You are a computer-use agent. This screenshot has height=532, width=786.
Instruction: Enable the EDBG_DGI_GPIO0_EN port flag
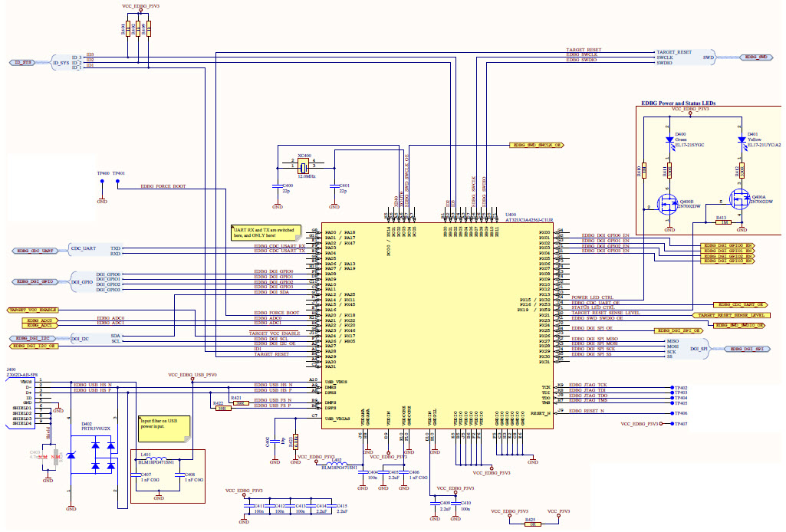pyautogui.click(x=728, y=245)
